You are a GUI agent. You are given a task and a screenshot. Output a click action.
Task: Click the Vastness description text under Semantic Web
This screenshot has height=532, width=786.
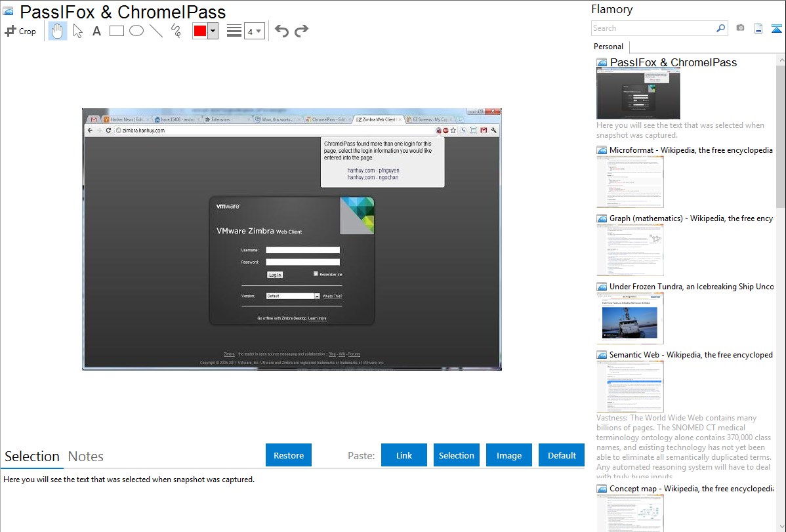coord(684,447)
